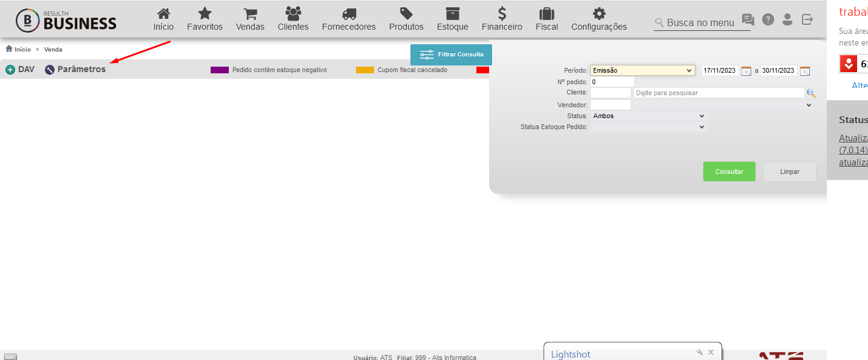Go to Início in breadcrumb
Screen dimensions: 868x360
pos(18,49)
